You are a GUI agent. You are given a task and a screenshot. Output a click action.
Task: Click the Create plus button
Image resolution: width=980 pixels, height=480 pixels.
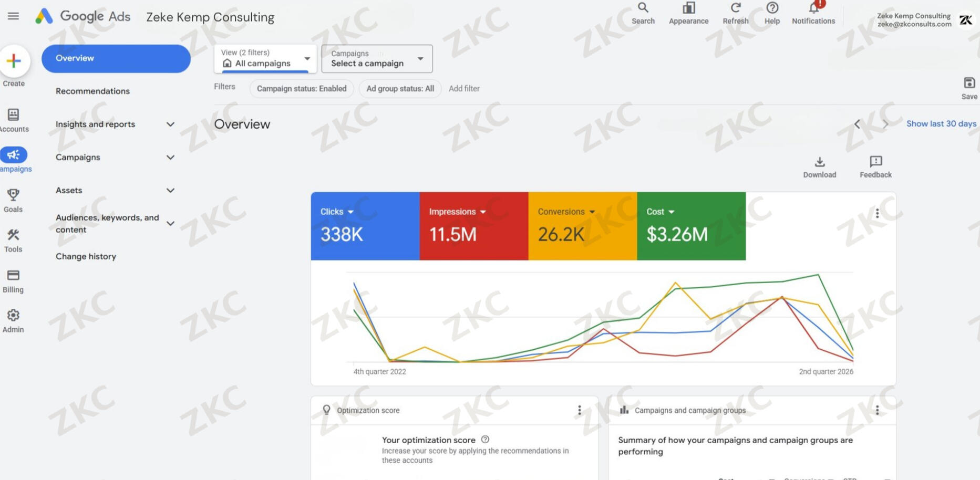click(x=14, y=61)
